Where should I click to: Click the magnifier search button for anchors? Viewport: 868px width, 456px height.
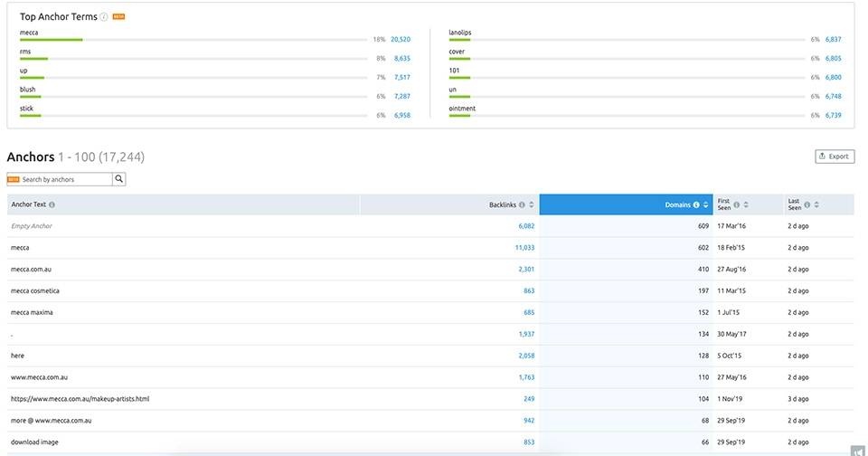[119, 179]
